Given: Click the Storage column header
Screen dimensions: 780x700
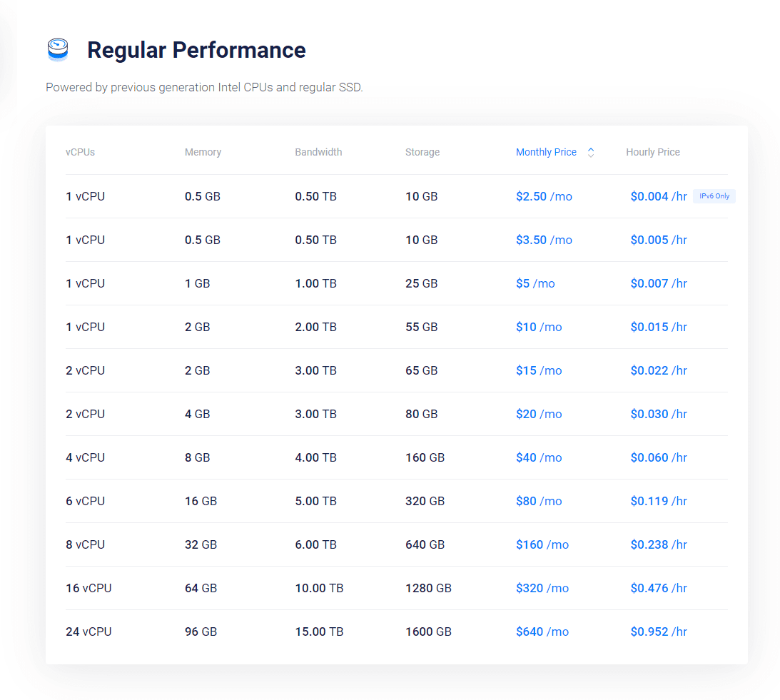Looking at the screenshot, I should (422, 152).
